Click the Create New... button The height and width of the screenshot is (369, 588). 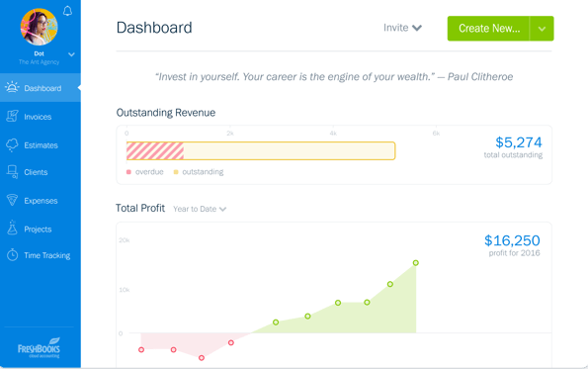[x=488, y=29]
